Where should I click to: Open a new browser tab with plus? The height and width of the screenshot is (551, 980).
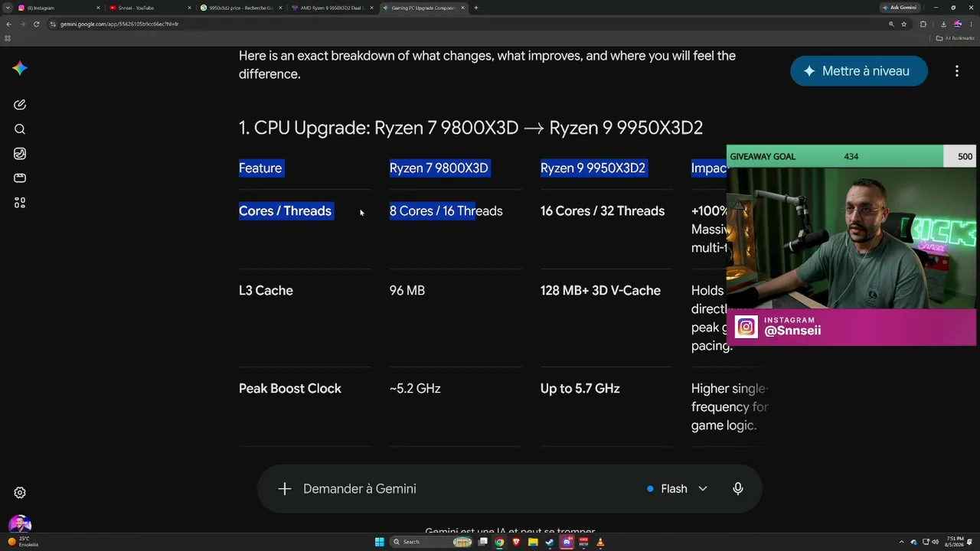tap(476, 8)
